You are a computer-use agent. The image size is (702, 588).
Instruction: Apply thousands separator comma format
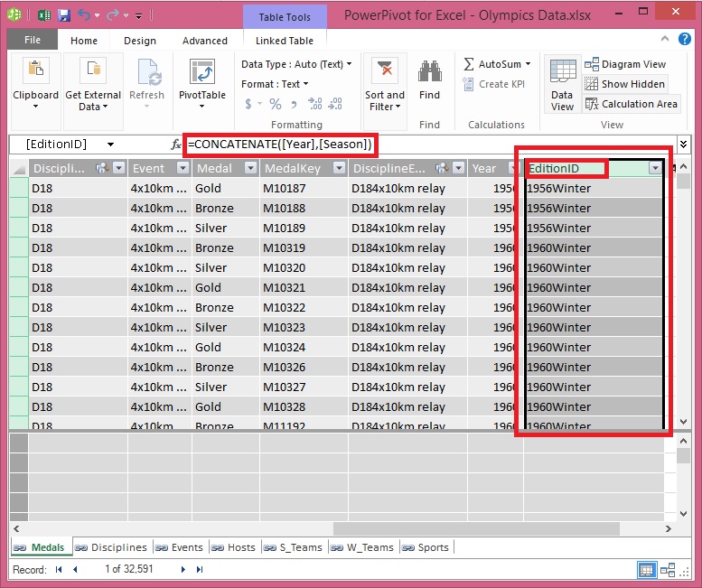tap(295, 104)
